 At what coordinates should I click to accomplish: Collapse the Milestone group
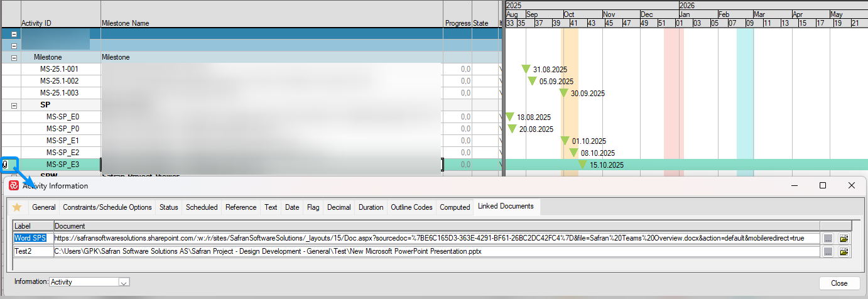pyautogui.click(x=14, y=57)
